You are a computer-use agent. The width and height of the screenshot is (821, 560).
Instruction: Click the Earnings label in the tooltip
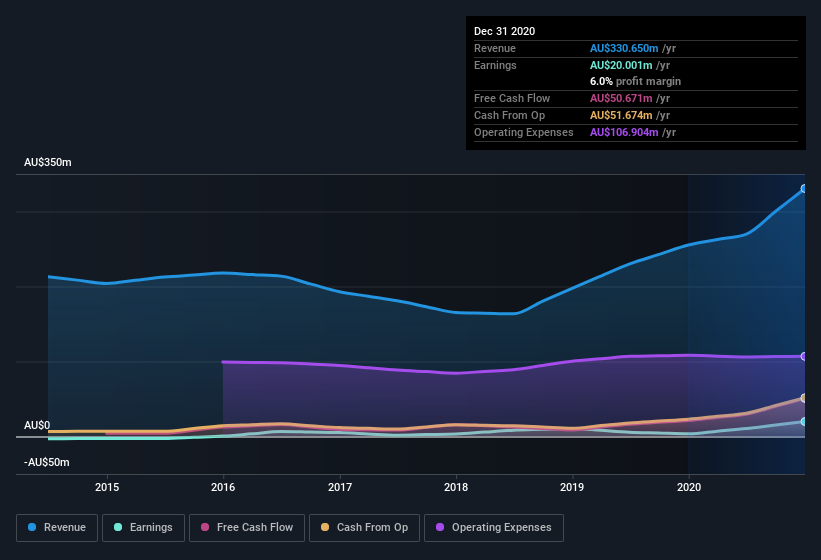[495, 65]
